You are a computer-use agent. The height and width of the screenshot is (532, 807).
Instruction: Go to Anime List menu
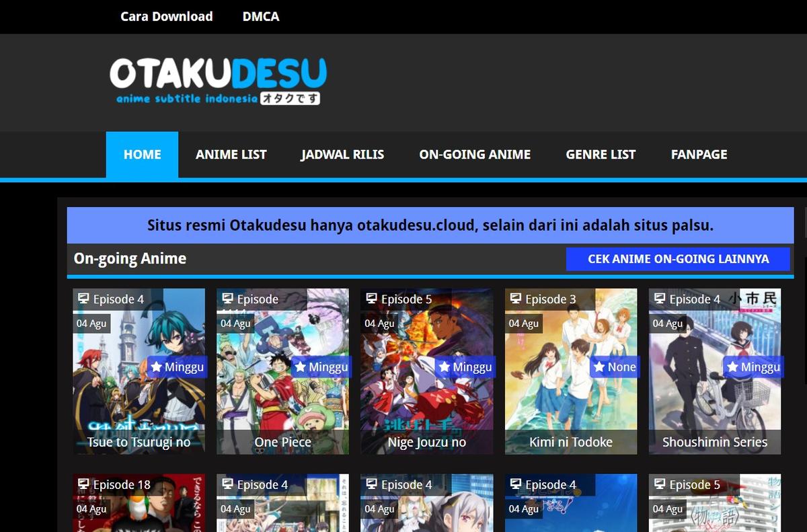[231, 155]
